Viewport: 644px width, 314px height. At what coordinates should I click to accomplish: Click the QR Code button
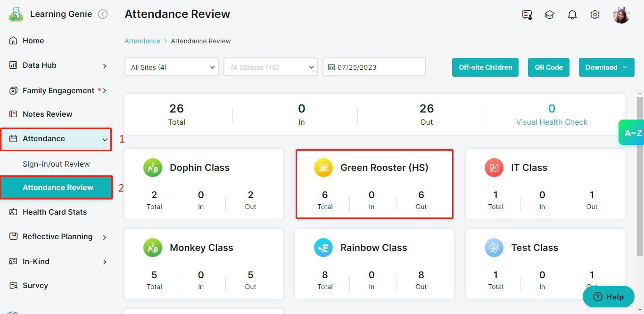click(x=548, y=67)
